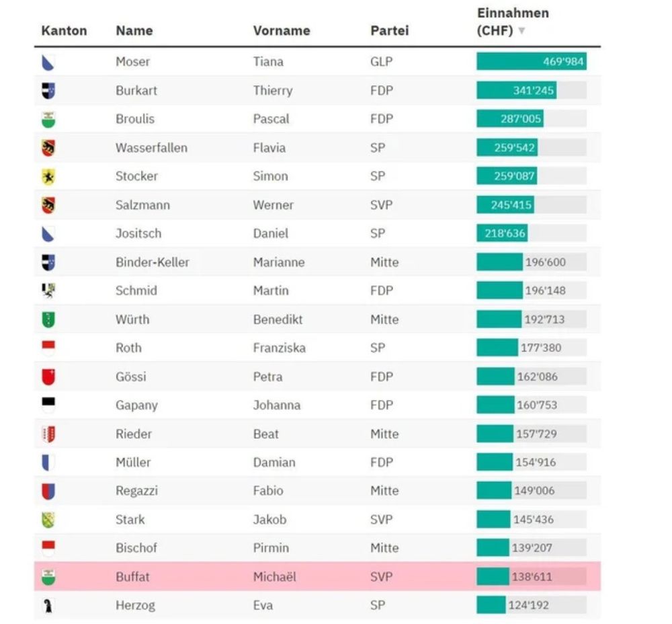Click Aargau crest next to Burkart

coord(48,91)
